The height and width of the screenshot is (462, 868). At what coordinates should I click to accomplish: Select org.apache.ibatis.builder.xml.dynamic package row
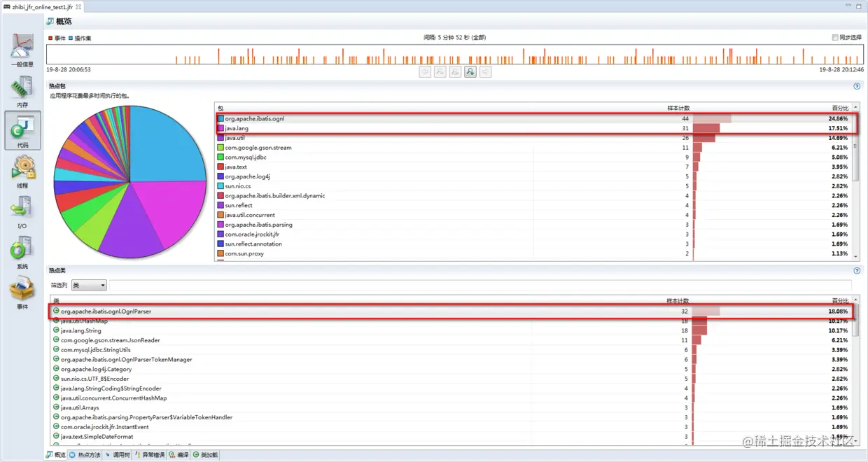coord(534,196)
